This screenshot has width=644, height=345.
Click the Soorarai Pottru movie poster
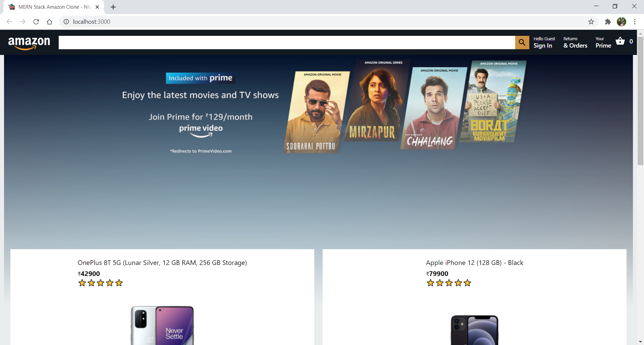click(x=316, y=112)
